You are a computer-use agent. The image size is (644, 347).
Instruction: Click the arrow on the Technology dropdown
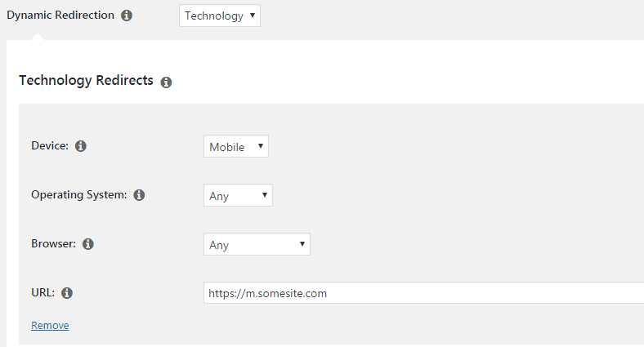click(x=253, y=16)
